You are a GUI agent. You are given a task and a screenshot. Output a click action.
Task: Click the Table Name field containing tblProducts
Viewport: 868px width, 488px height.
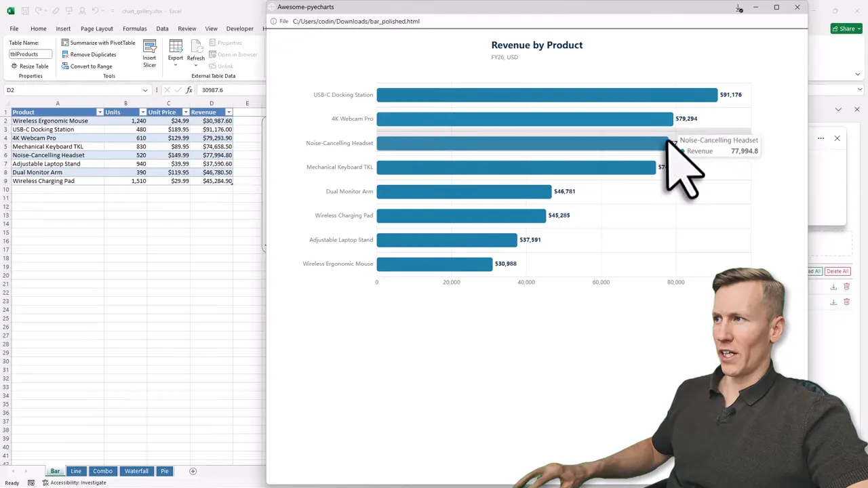[31, 54]
